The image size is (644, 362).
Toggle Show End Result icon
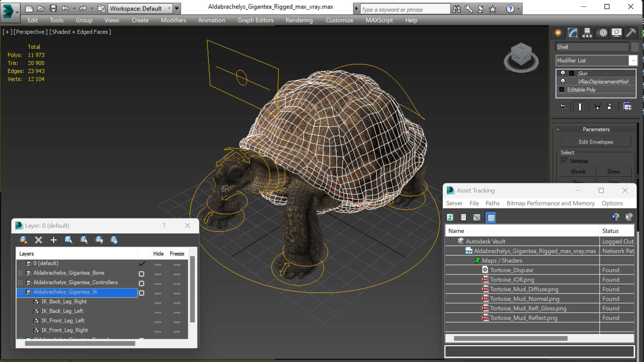click(x=580, y=106)
